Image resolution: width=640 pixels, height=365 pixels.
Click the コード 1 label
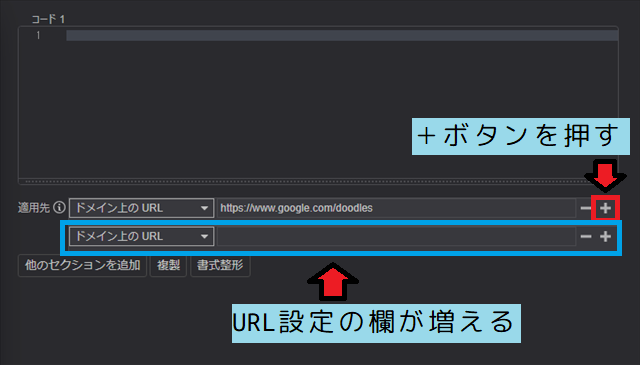tap(48, 19)
